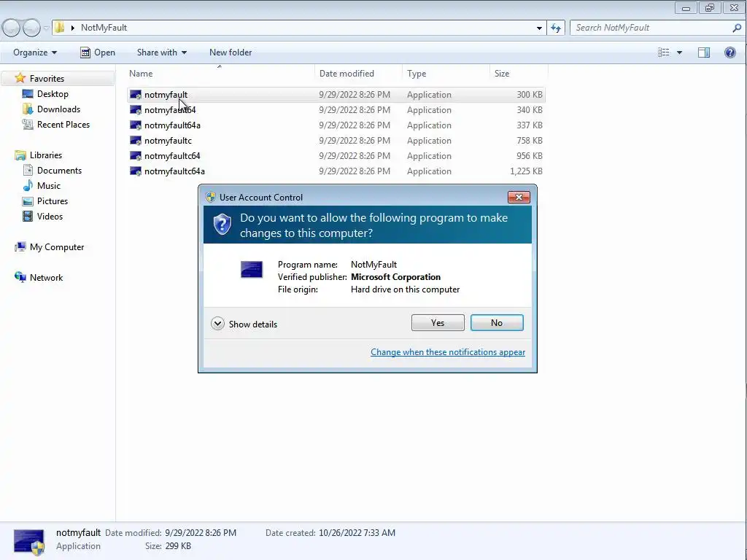Click the Videos film icon

(28, 216)
